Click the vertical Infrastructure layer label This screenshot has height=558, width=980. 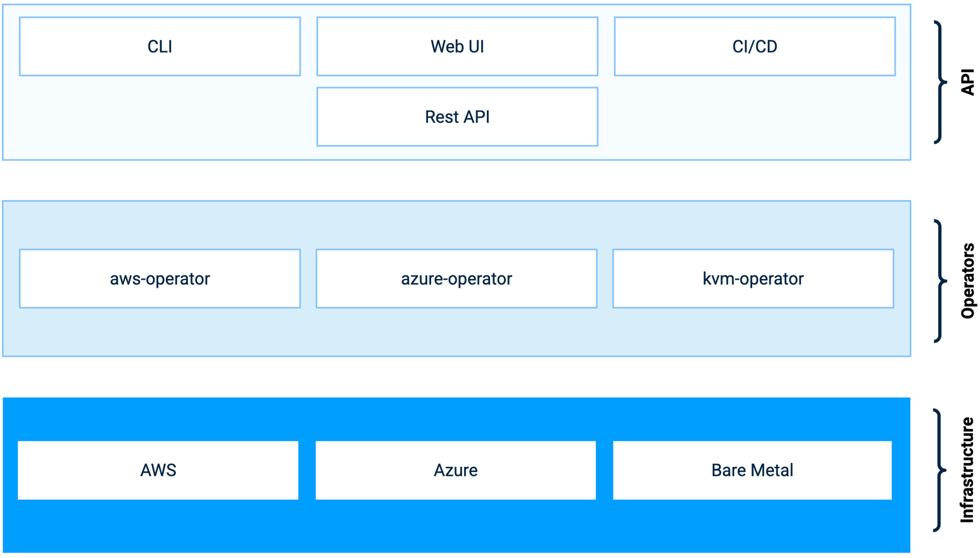point(967,470)
